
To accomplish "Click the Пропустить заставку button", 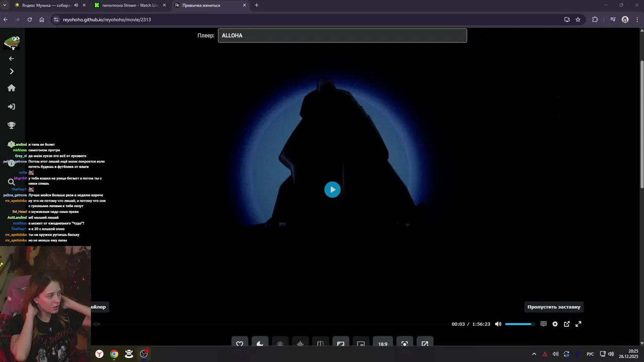I will 553,307.
